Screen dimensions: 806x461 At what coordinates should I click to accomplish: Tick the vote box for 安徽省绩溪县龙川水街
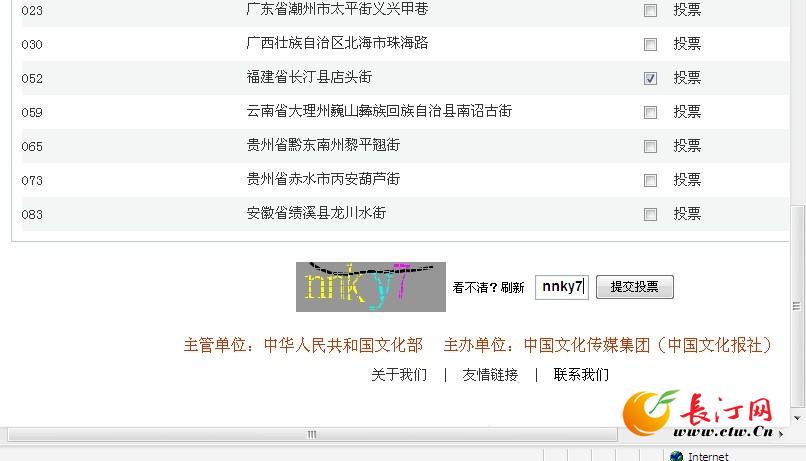pos(650,214)
